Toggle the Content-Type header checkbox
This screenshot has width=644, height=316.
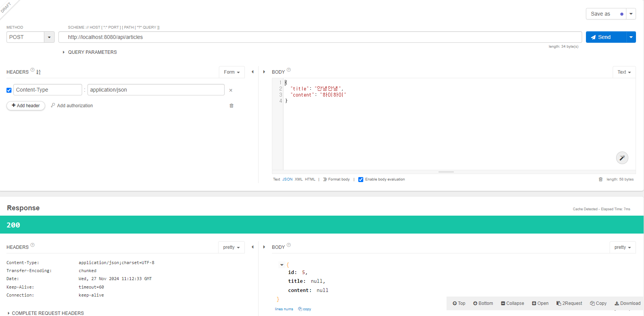click(9, 90)
